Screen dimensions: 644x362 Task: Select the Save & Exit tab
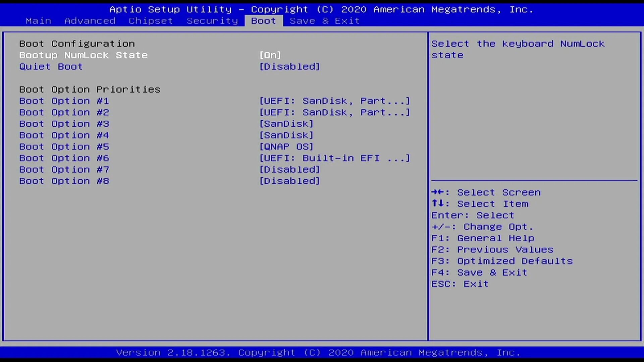(324, 21)
